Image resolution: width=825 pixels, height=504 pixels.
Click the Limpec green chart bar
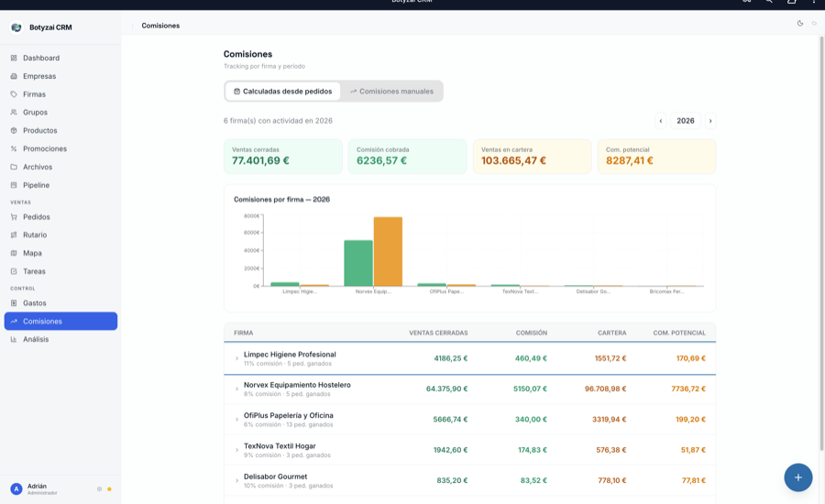tap(285, 284)
